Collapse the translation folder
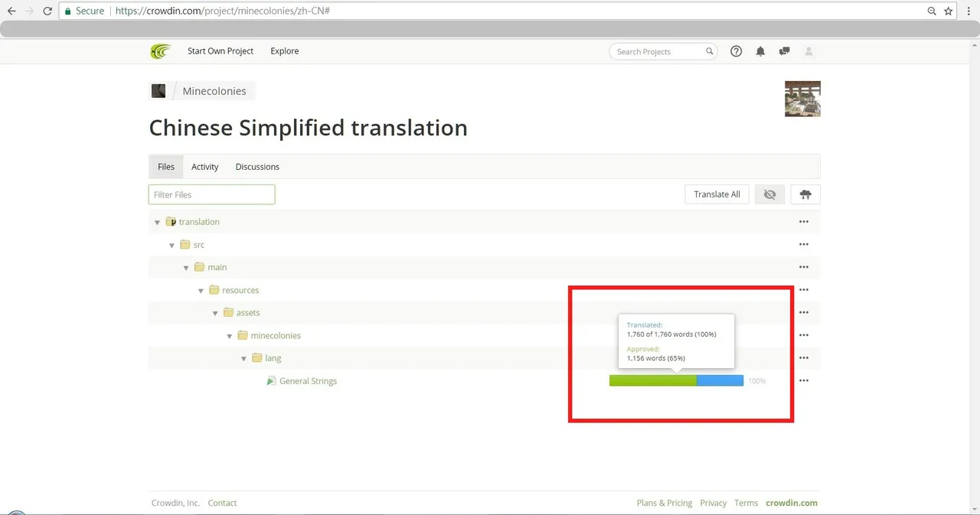This screenshot has height=515, width=980. (158, 223)
